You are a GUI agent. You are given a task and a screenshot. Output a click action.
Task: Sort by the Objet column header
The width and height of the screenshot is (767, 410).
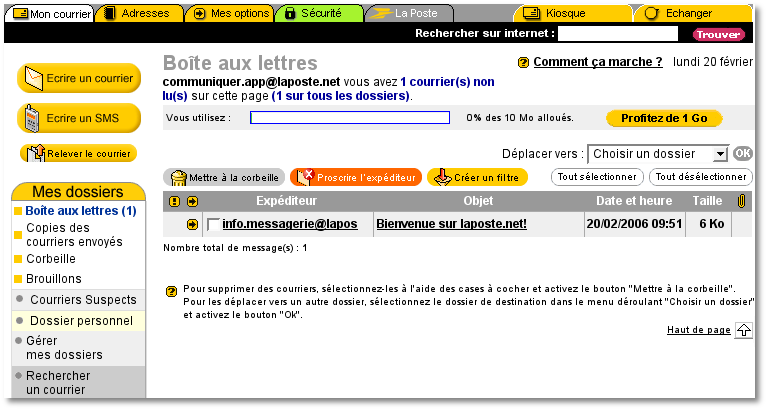(x=478, y=201)
